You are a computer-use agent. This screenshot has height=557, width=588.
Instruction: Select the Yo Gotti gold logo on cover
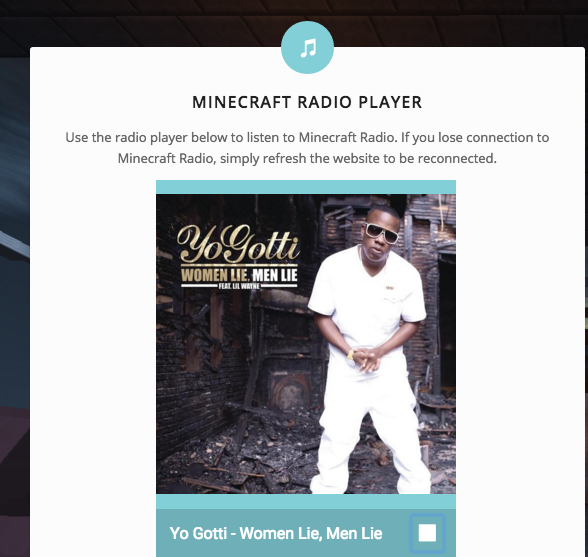coord(238,244)
